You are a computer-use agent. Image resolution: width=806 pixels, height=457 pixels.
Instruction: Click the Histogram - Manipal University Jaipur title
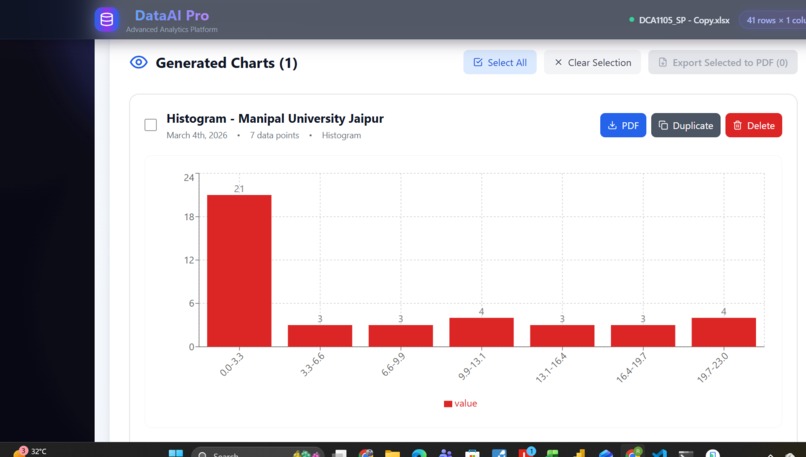pos(275,118)
